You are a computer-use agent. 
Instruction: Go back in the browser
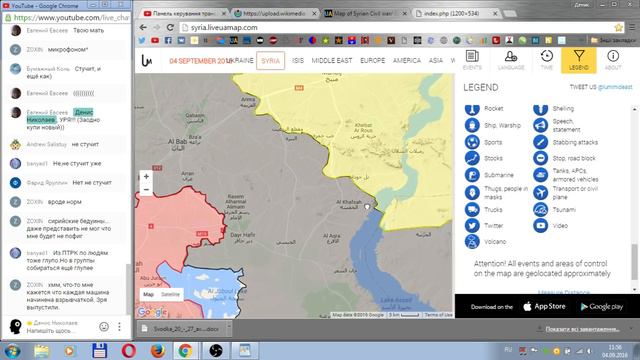tap(143, 27)
